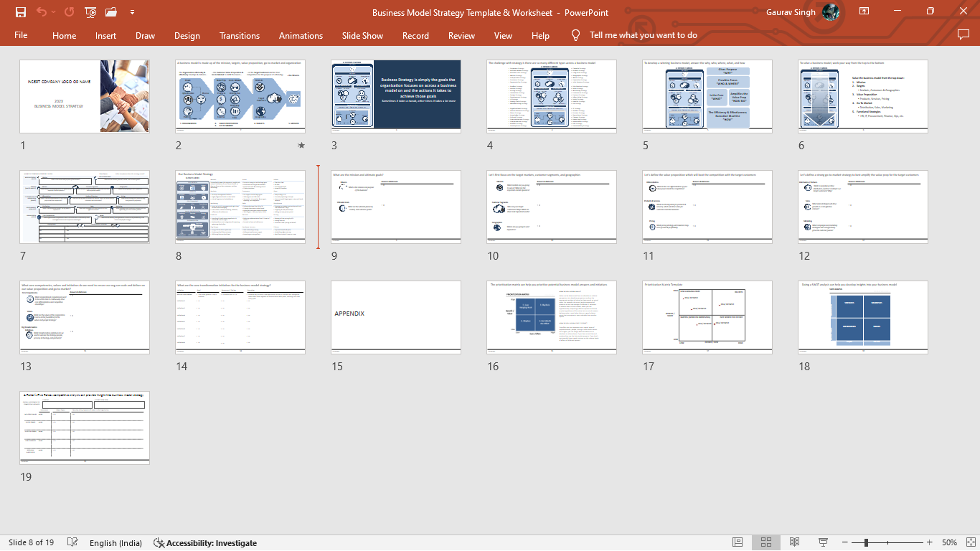Click the Open folder icon in Quick Access Toolbar
This screenshot has width=980, height=551.
[x=111, y=12]
